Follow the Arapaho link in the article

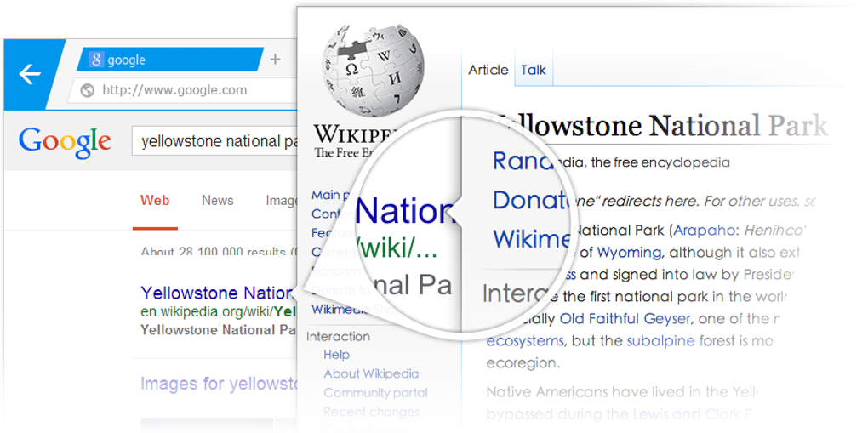pyautogui.click(x=705, y=231)
